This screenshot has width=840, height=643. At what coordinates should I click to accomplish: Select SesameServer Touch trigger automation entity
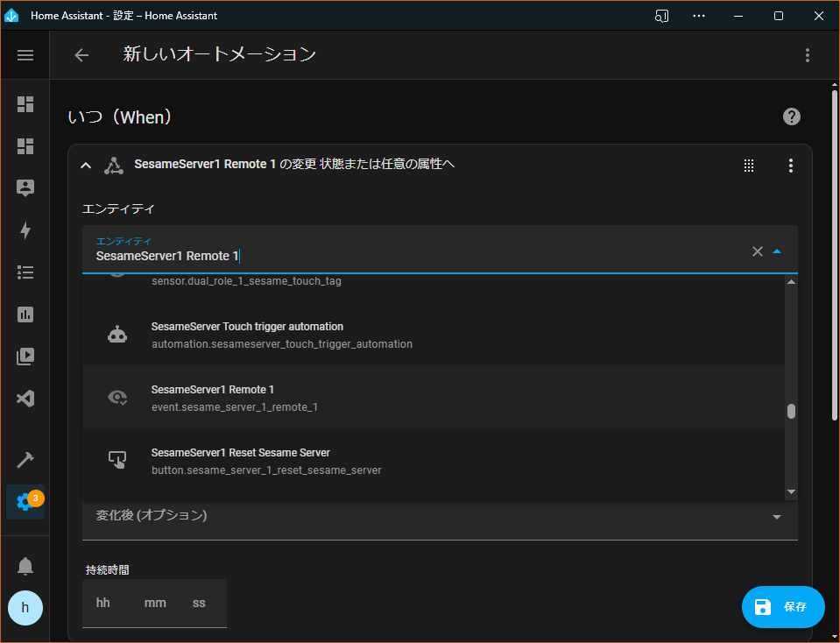tap(434, 335)
